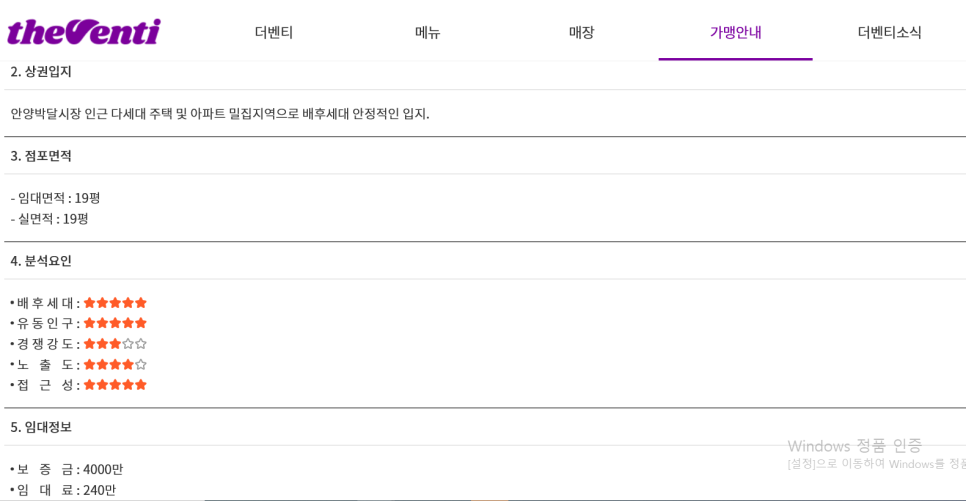Click the fourth star of 노출도 rating

click(x=128, y=364)
